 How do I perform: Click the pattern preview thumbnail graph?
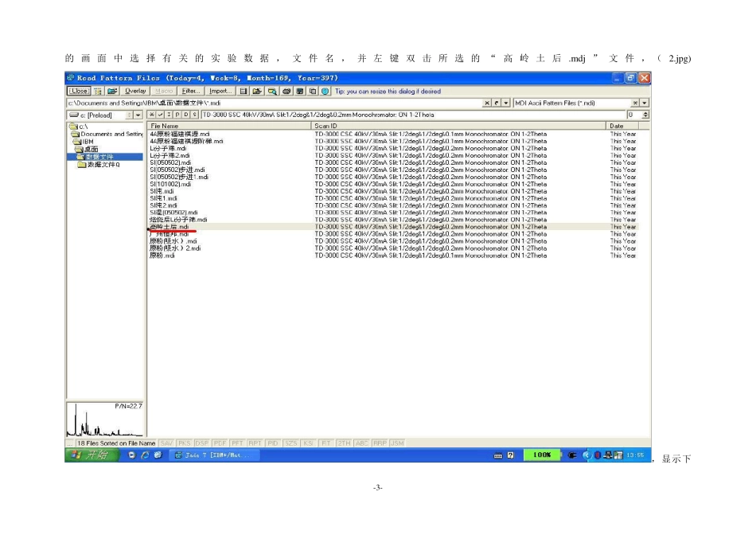(105, 420)
